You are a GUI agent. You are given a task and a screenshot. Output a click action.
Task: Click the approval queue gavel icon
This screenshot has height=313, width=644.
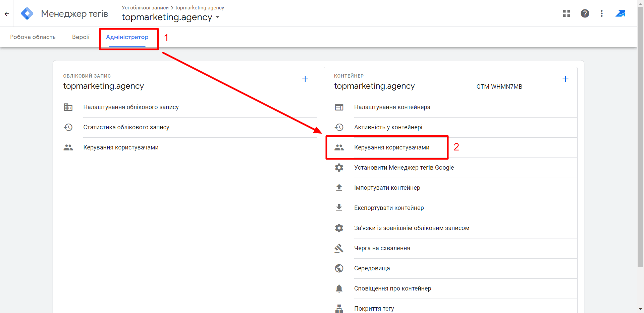coord(339,248)
